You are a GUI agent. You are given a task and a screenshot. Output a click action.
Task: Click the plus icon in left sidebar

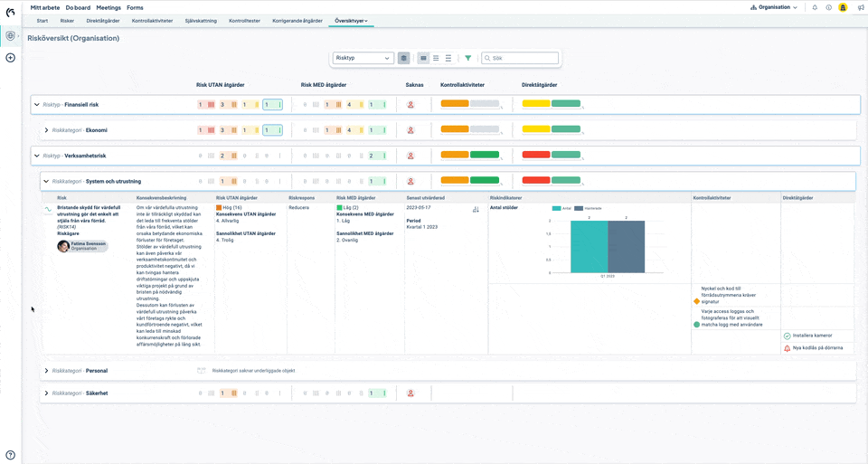(x=11, y=58)
